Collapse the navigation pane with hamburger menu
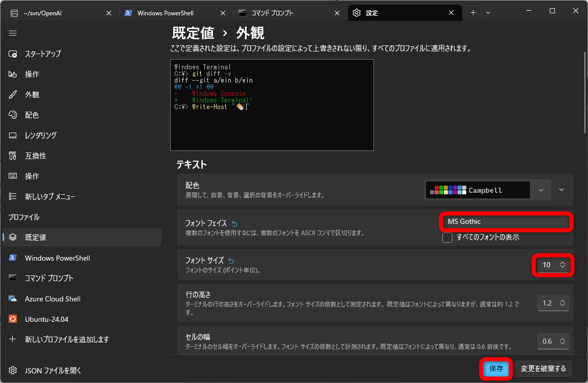 (13, 33)
